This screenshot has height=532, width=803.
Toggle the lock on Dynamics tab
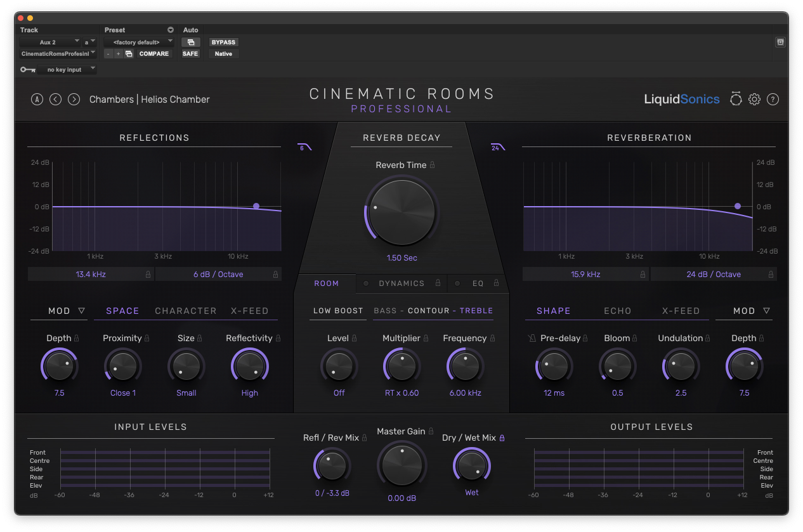click(438, 283)
